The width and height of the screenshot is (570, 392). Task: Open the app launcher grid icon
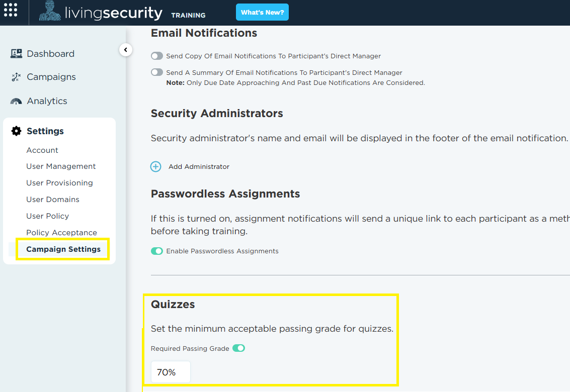click(11, 10)
